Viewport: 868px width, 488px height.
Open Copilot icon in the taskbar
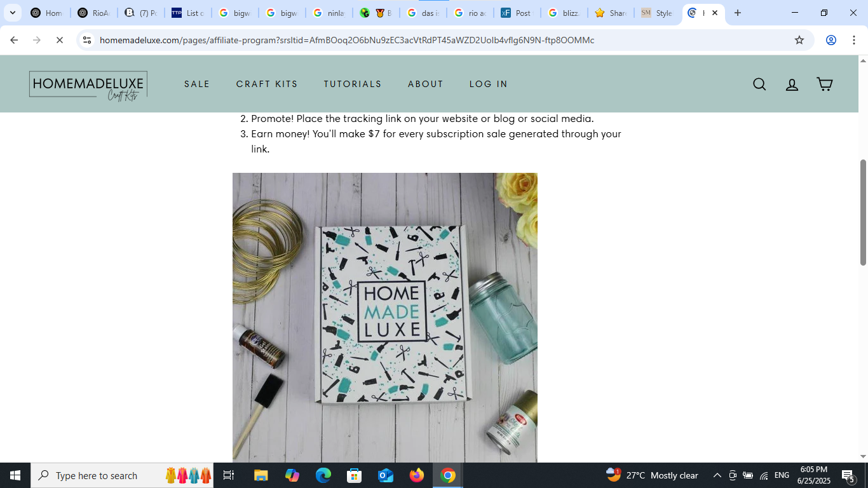tap(292, 475)
